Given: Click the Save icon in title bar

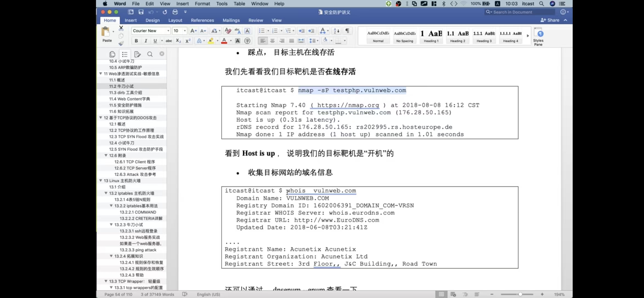Looking at the screenshot, I should [141, 12].
